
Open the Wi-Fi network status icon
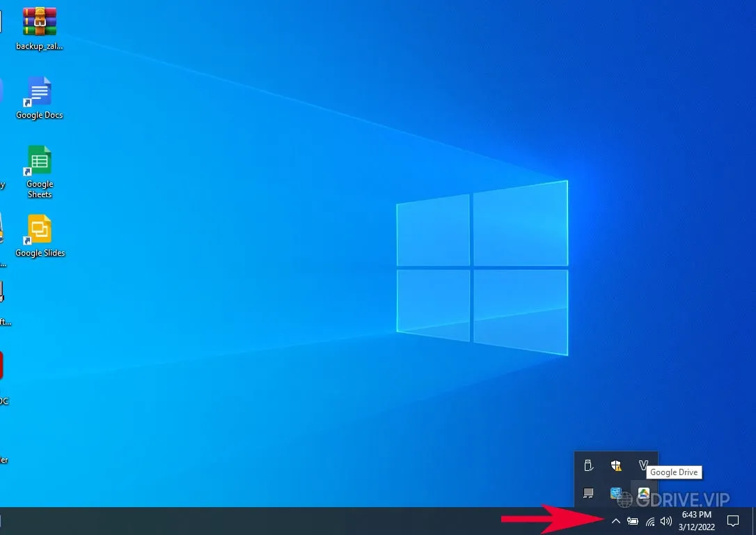click(x=649, y=520)
